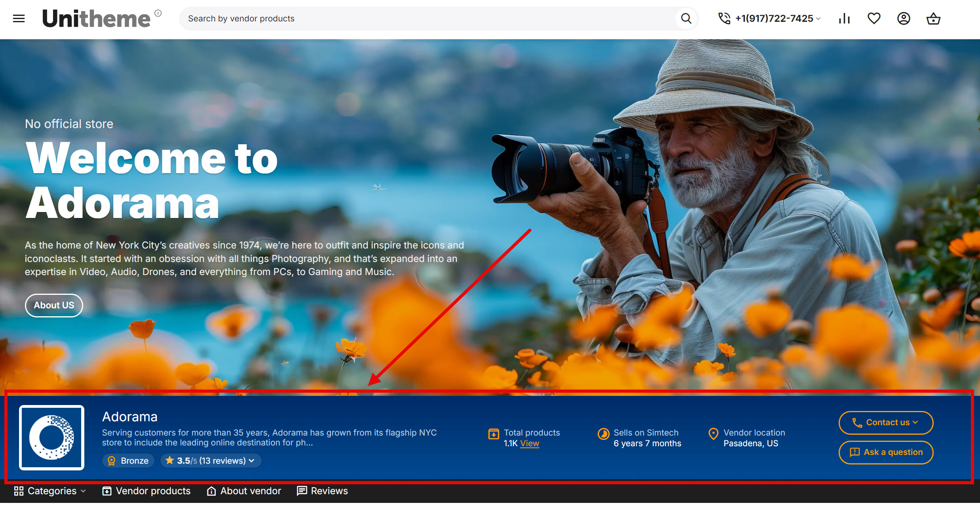Screen dimensions: 980x514
Task: Click the vendor location pin icon
Action: click(x=713, y=434)
